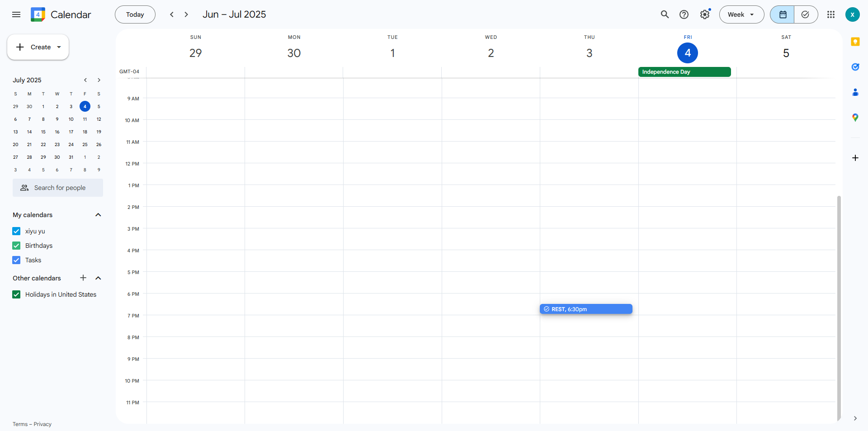This screenshot has width=868, height=431.
Task: Hide side panel arrow at bottom right
Action: tap(855, 418)
